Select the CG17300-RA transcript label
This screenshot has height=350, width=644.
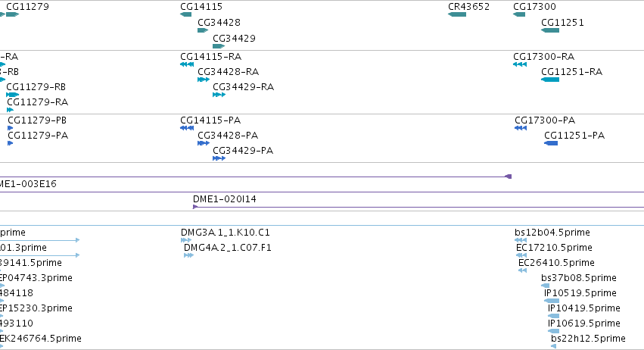[x=544, y=57]
